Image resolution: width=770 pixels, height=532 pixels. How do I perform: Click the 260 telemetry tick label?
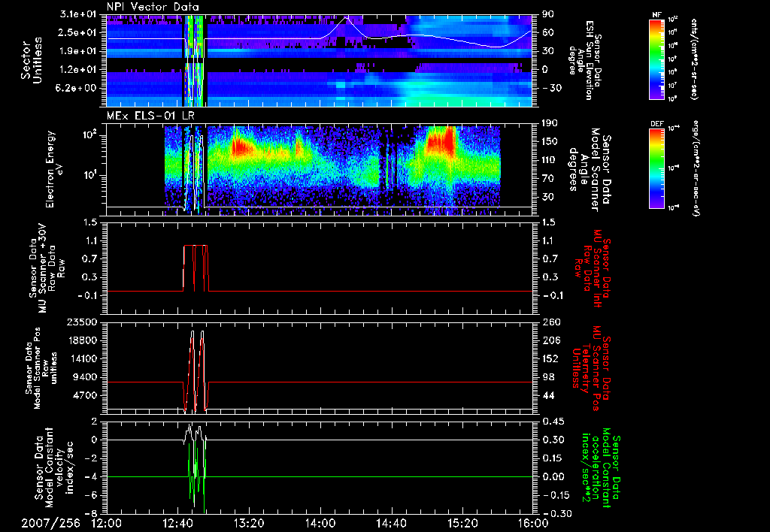pos(550,322)
